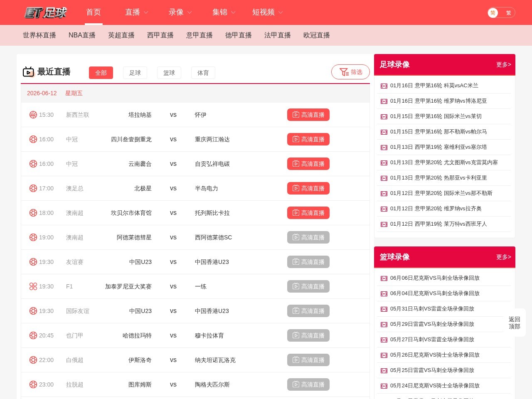The image size is (532, 399).
Task: Open 意甲直播 link
Action: (199, 35)
